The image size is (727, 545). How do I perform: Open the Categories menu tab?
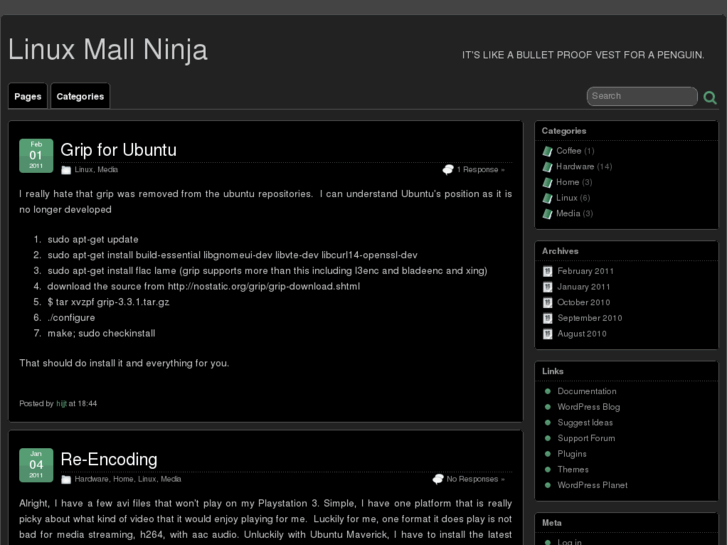80,96
